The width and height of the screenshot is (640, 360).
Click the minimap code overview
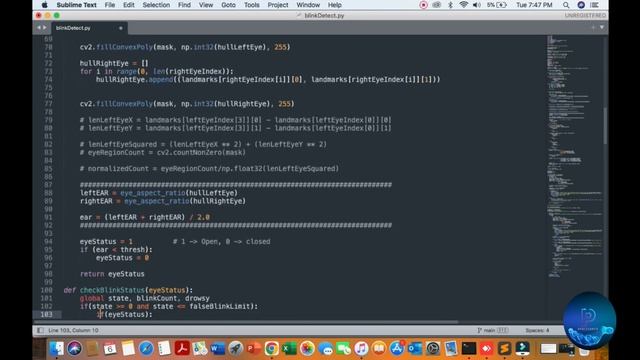574,157
